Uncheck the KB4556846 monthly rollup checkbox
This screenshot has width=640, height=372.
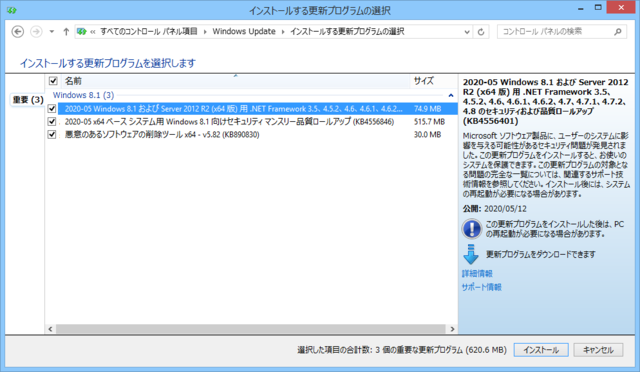[52, 121]
